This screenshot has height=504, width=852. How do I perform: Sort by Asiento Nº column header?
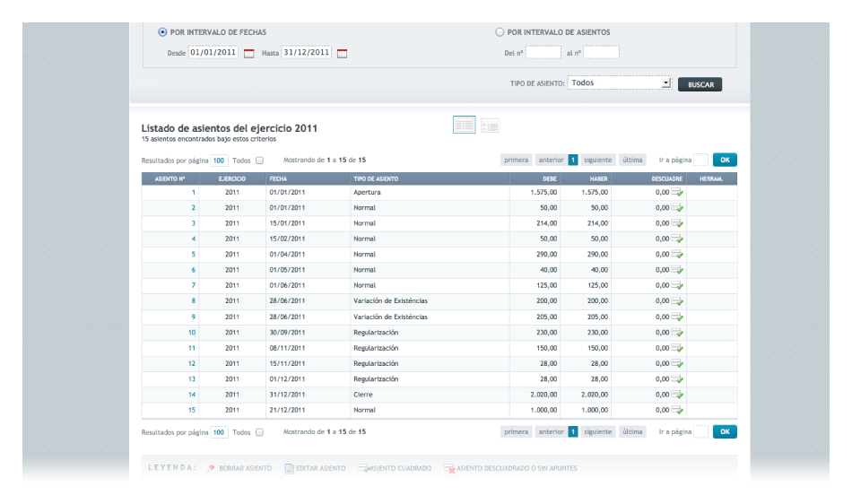[x=170, y=178]
